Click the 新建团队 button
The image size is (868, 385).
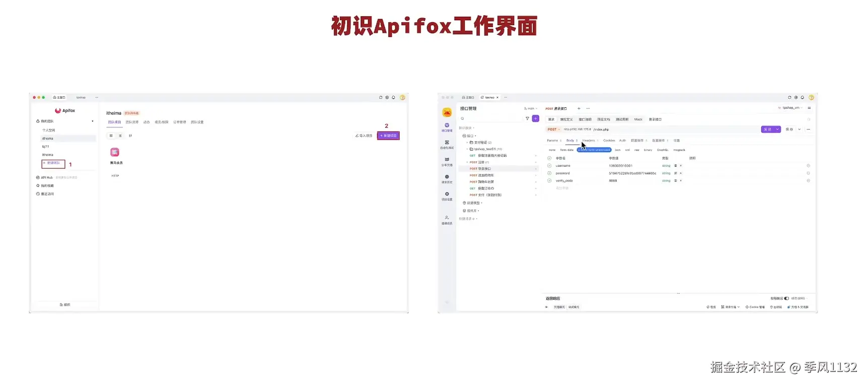53,163
